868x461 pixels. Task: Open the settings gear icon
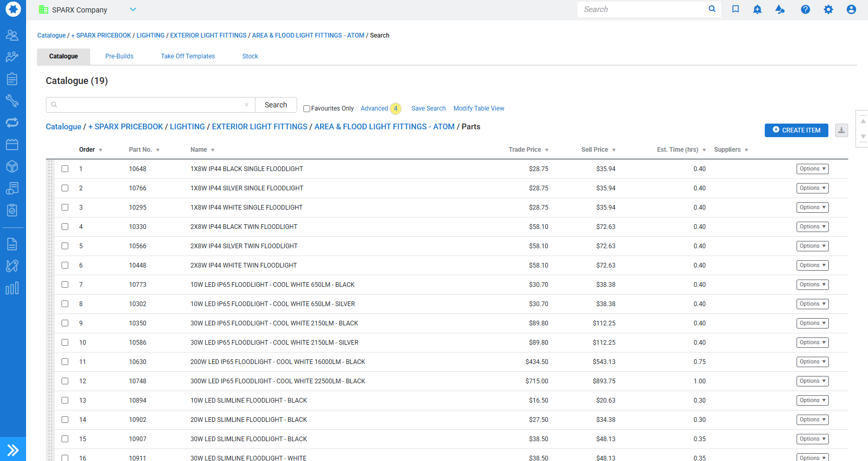pos(828,9)
